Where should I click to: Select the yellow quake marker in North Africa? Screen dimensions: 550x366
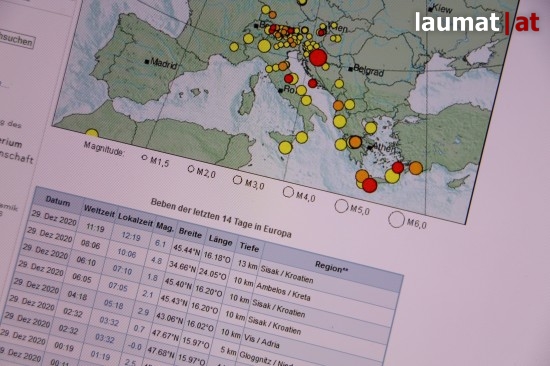[x=92, y=133]
